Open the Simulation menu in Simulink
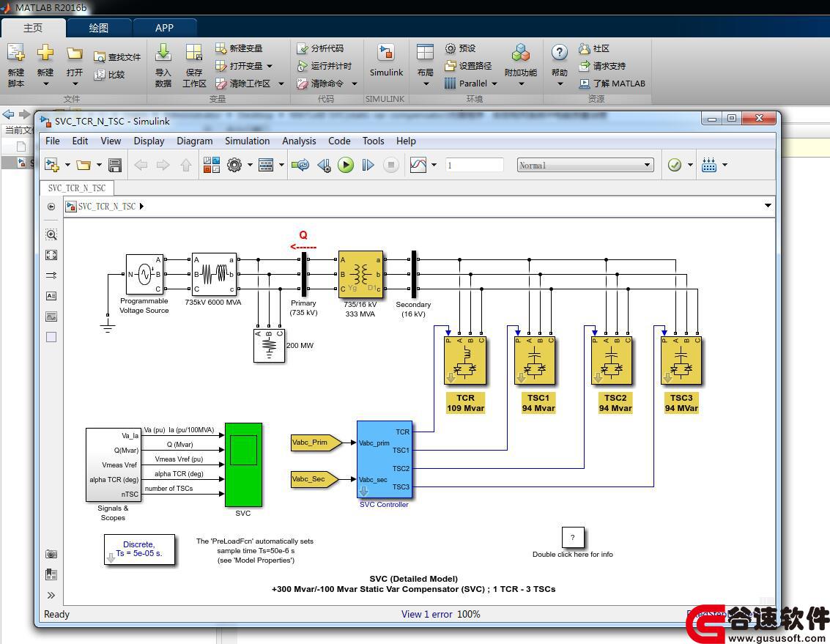The width and height of the screenshot is (830, 644). tap(247, 141)
